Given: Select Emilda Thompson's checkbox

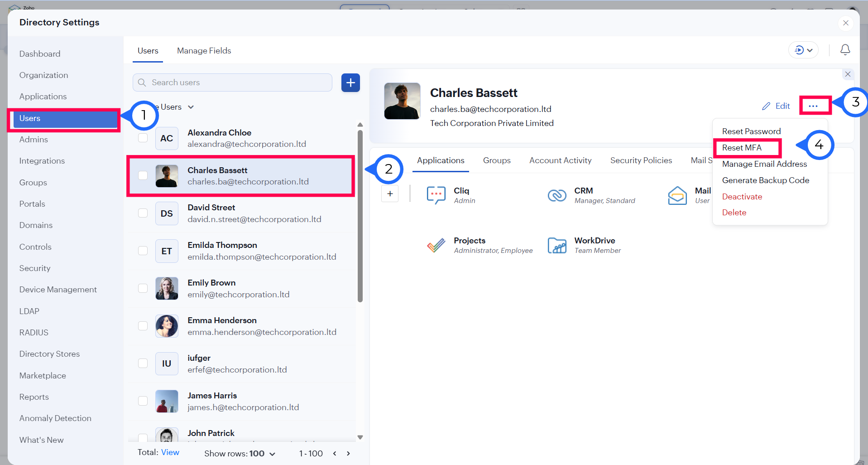Looking at the screenshot, I should tap(143, 251).
